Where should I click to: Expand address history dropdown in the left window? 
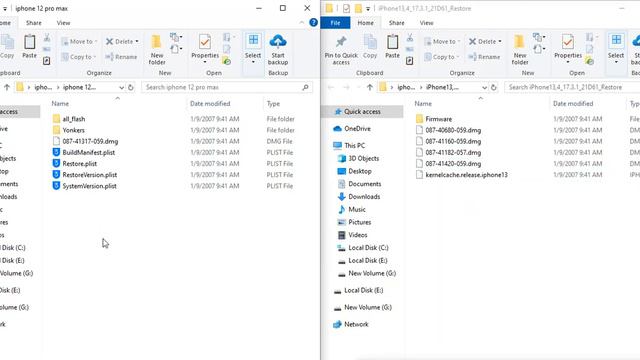(121, 87)
